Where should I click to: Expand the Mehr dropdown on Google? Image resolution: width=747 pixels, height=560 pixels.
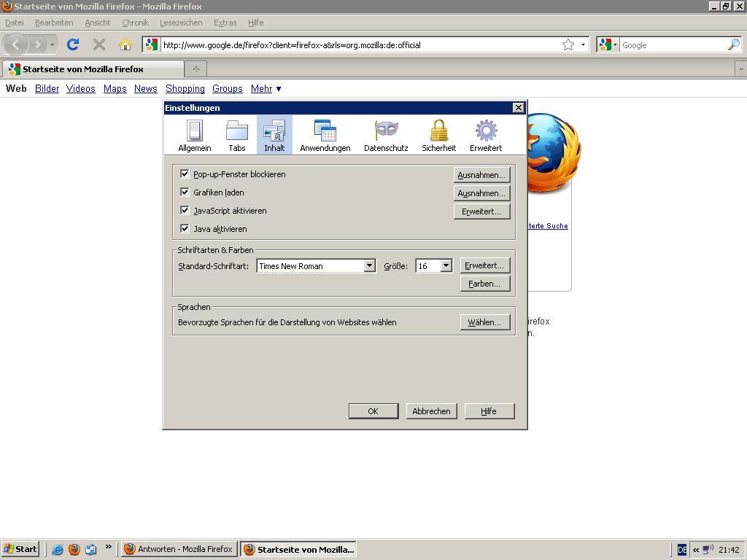click(266, 89)
